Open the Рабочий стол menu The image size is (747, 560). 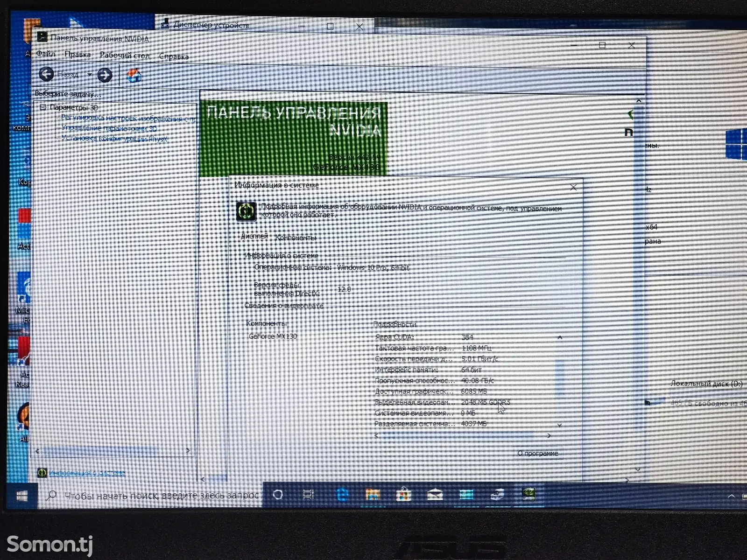(125, 56)
